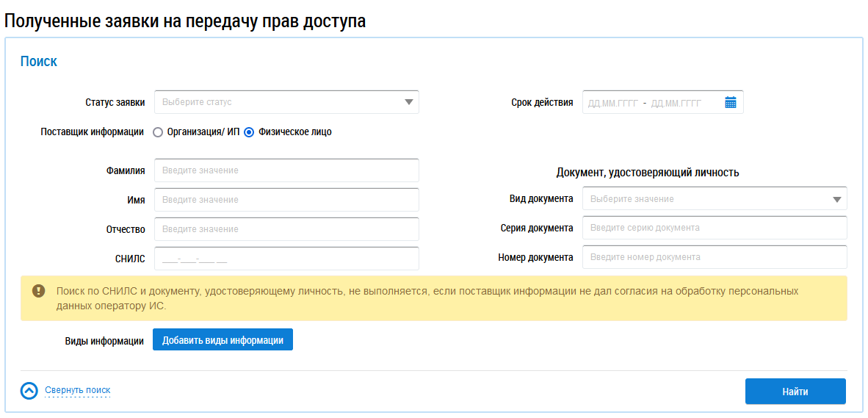Click the Поиск section heading

(39, 62)
